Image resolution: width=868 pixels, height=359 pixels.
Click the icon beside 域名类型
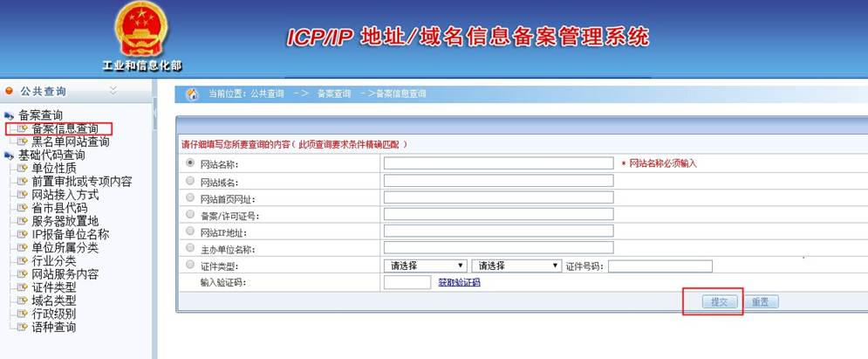coord(22,300)
